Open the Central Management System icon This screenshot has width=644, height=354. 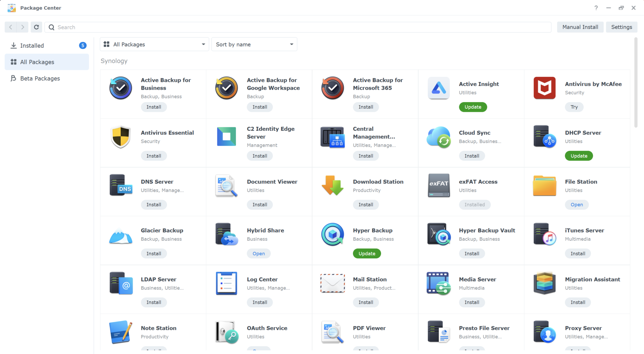[x=332, y=137]
